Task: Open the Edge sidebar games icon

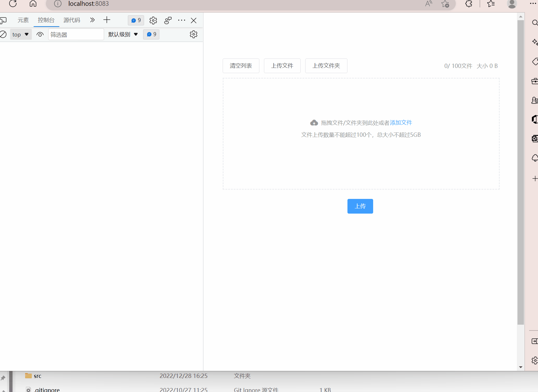Action: 535,100
